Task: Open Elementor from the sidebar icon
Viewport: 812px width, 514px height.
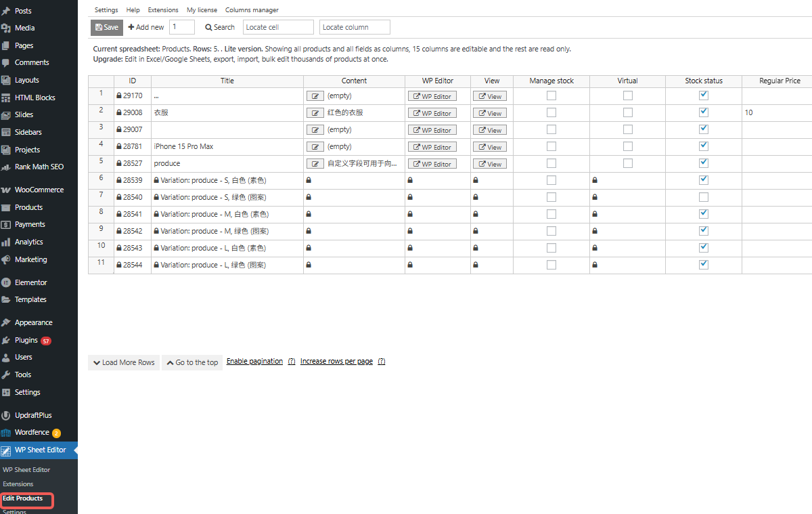Action: (x=6, y=282)
